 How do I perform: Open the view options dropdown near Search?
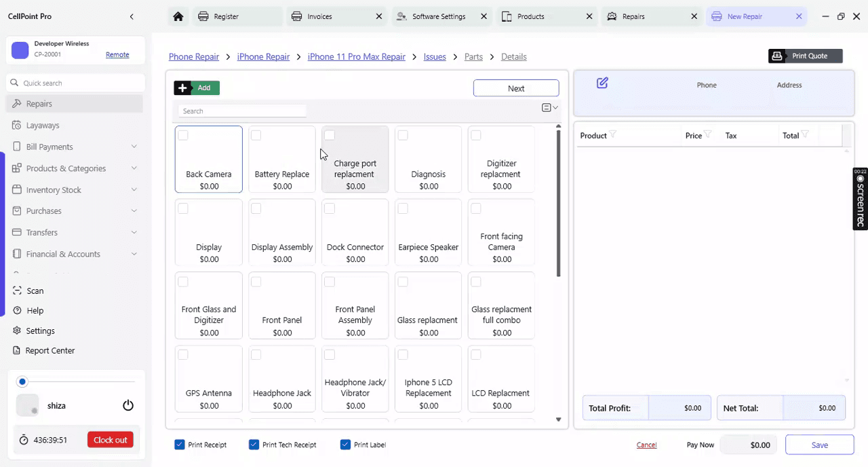[550, 107]
